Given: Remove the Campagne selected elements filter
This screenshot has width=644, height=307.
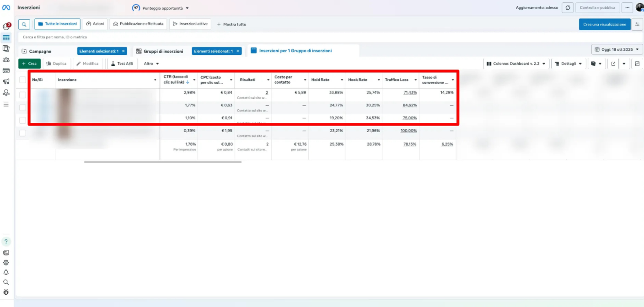Looking at the screenshot, I should (x=123, y=51).
